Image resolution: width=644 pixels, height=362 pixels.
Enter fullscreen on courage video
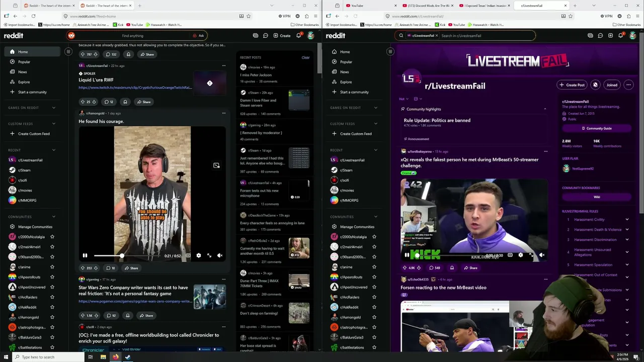coord(209,255)
